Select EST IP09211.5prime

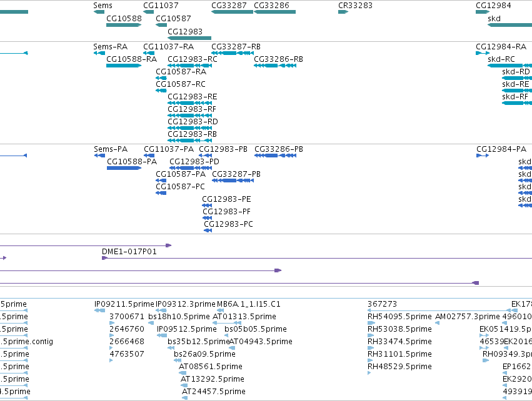[x=124, y=304]
